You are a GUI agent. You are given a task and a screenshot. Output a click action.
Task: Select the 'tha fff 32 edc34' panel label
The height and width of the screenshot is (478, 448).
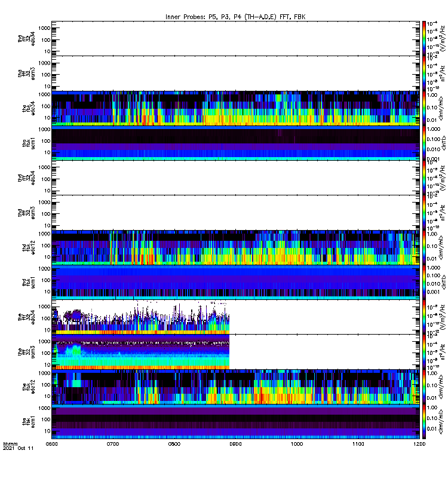pyautogui.click(x=26, y=39)
